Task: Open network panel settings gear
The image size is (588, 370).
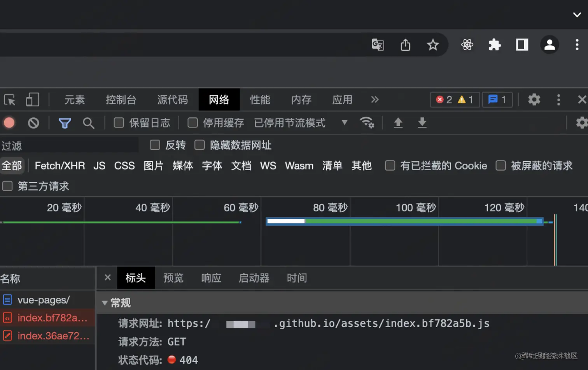Action: [x=582, y=123]
